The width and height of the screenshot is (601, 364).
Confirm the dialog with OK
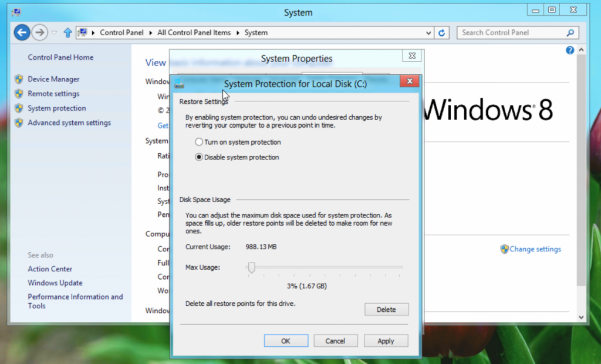point(286,341)
